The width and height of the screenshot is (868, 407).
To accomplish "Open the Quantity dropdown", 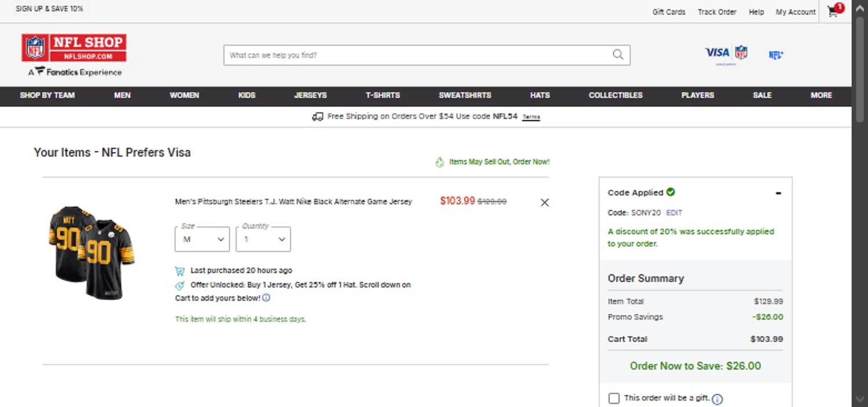I will click(x=263, y=239).
